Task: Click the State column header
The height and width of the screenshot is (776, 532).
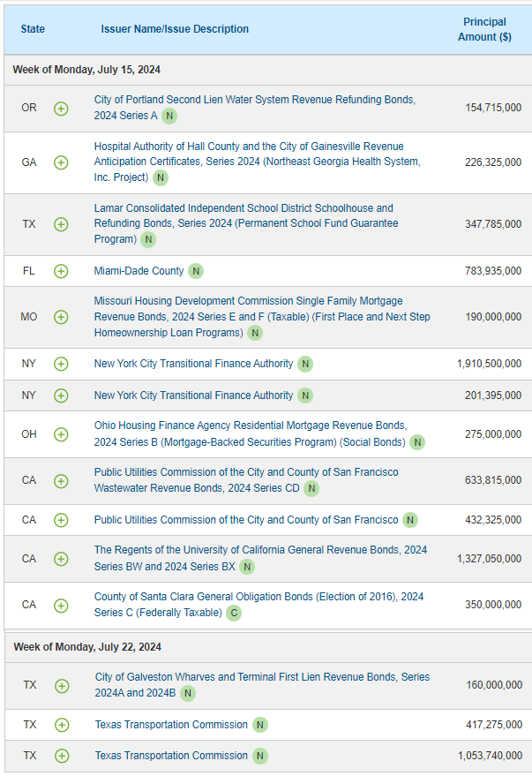Action: [x=33, y=29]
